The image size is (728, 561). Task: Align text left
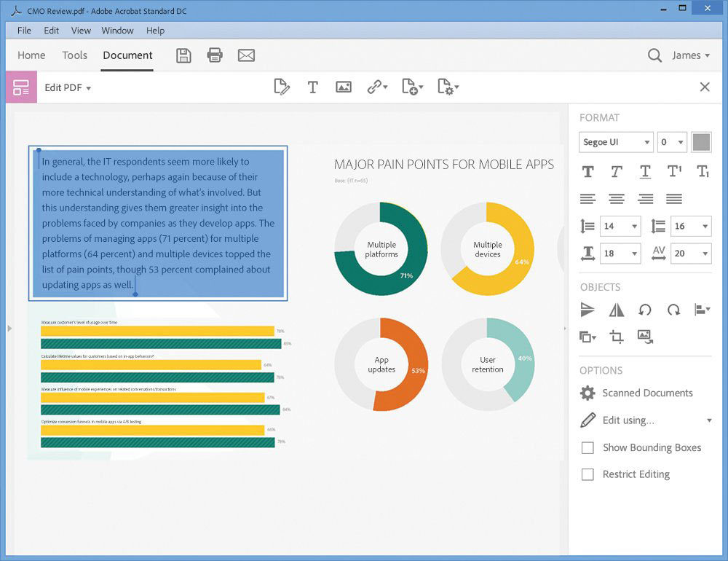pyautogui.click(x=587, y=199)
